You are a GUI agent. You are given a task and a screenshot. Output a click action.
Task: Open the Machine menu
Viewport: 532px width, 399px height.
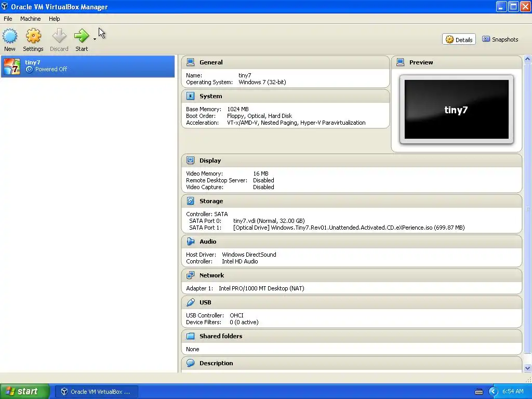coord(30,19)
